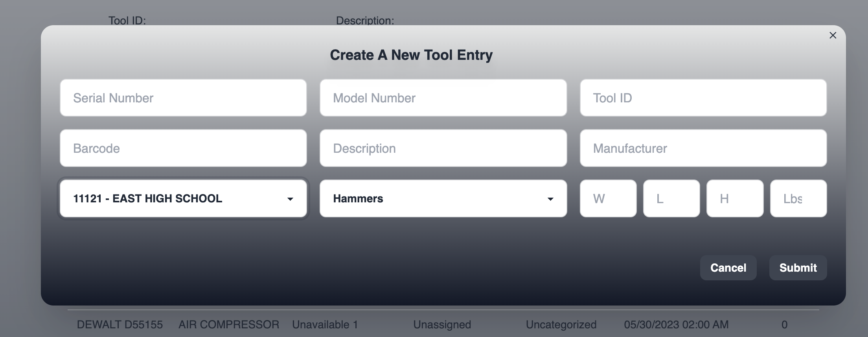Click the 05/30/2023 02:00 AM date cell
Viewport: 868px width, 337px height.
click(676, 325)
